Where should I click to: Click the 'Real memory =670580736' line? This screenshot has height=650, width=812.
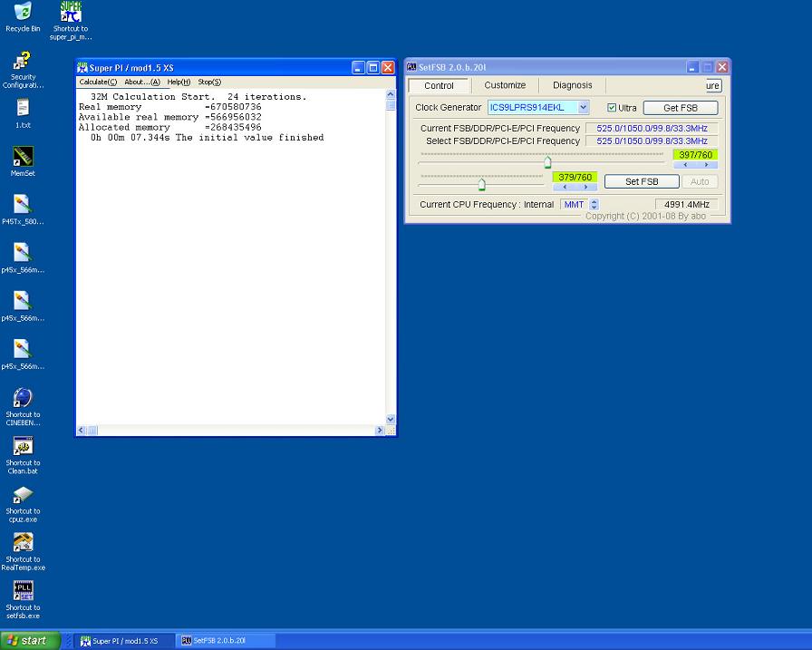click(x=169, y=107)
